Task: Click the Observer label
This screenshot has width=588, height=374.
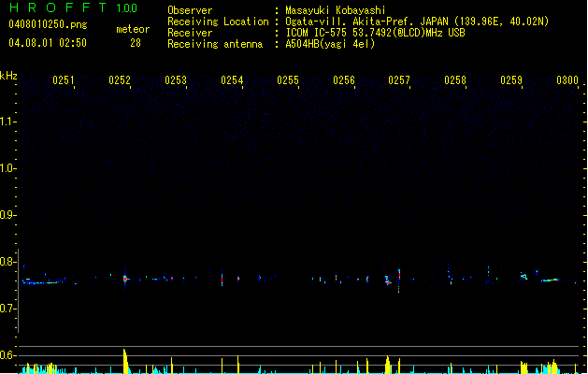Action: 190,10
